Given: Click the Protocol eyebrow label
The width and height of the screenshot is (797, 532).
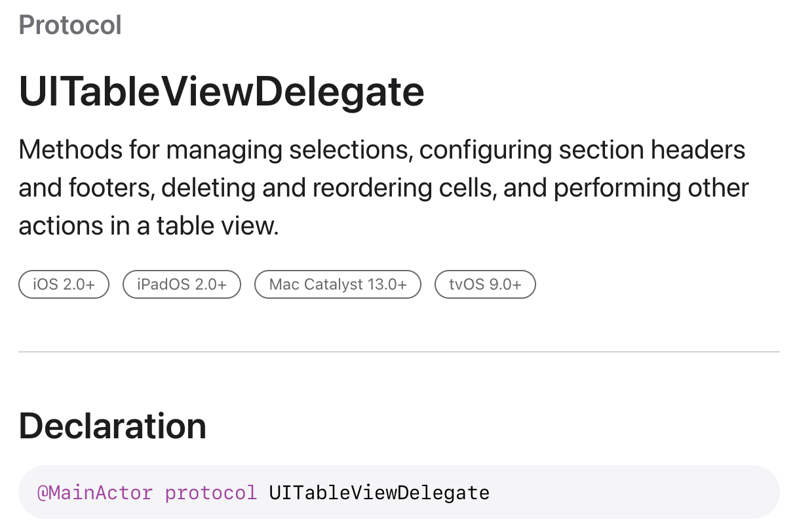Looking at the screenshot, I should tap(70, 26).
